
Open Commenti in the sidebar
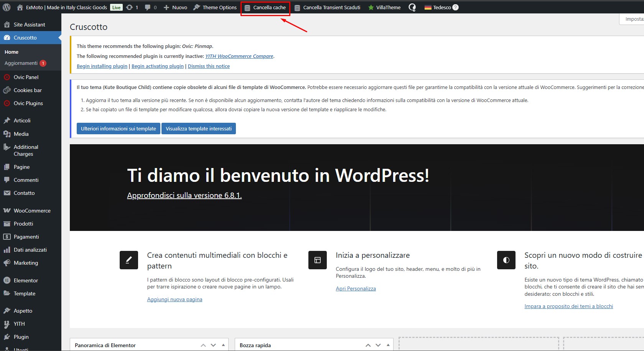tap(31, 180)
